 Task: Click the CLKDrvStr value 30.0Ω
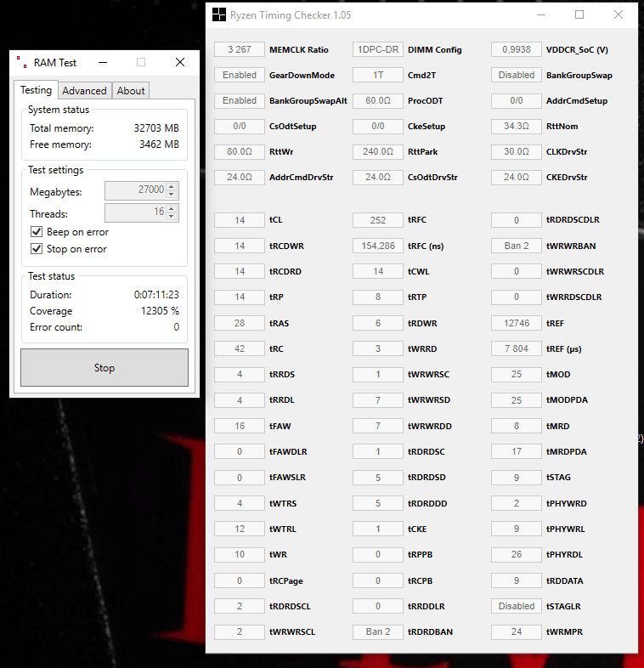[x=517, y=151]
